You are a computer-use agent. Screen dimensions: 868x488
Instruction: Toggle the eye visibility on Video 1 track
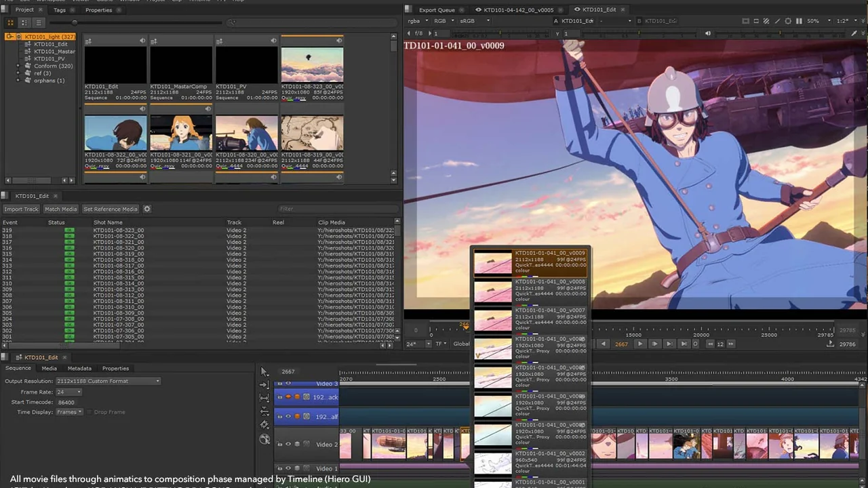(288, 468)
